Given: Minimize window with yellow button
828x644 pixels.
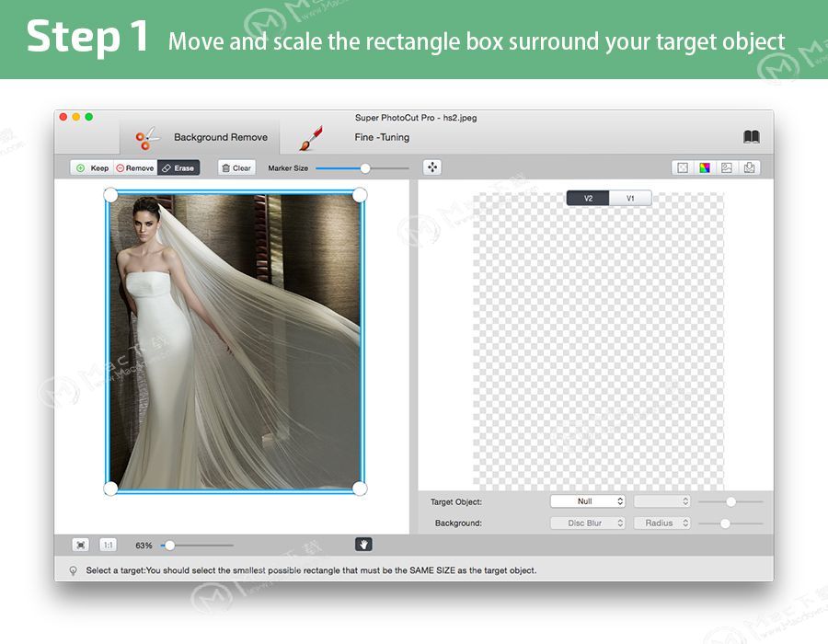Looking at the screenshot, I should tap(76, 117).
